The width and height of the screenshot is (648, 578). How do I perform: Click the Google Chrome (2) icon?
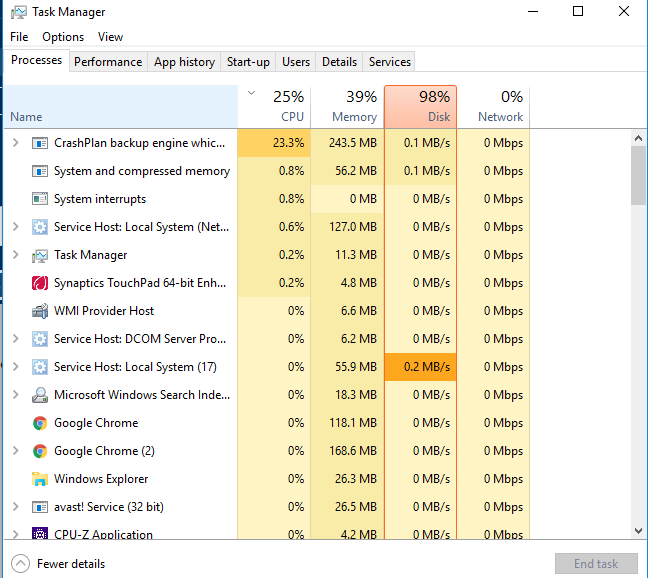40,451
